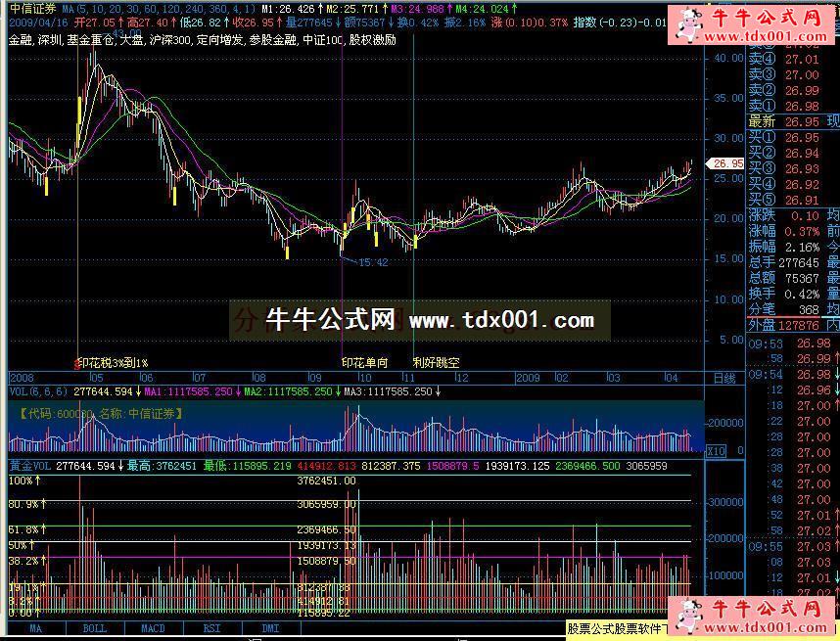Switch to the BOLL indicator tab

(x=95, y=628)
